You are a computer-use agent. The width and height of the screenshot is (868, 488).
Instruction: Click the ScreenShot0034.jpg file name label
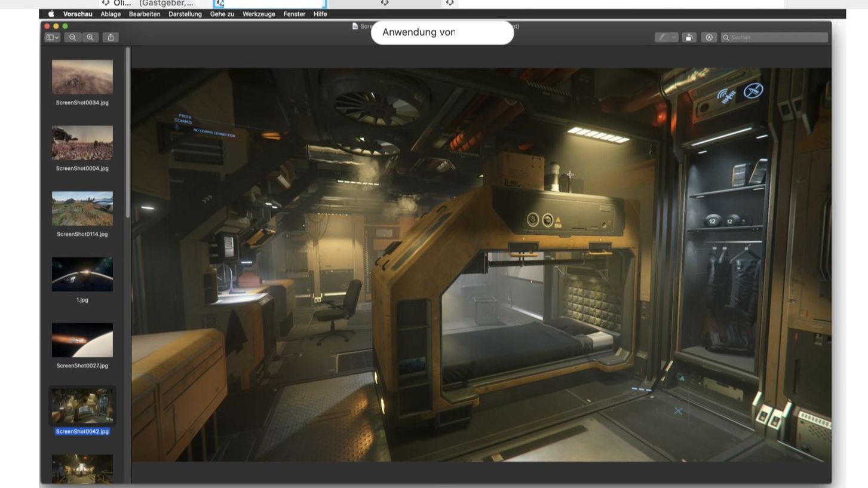tap(82, 103)
